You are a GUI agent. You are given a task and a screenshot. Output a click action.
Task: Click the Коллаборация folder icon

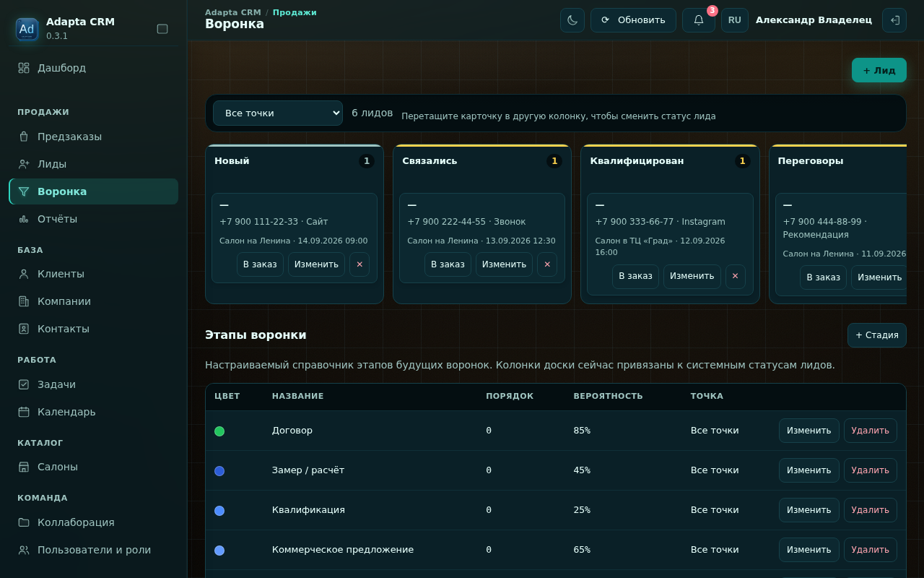pos(24,522)
